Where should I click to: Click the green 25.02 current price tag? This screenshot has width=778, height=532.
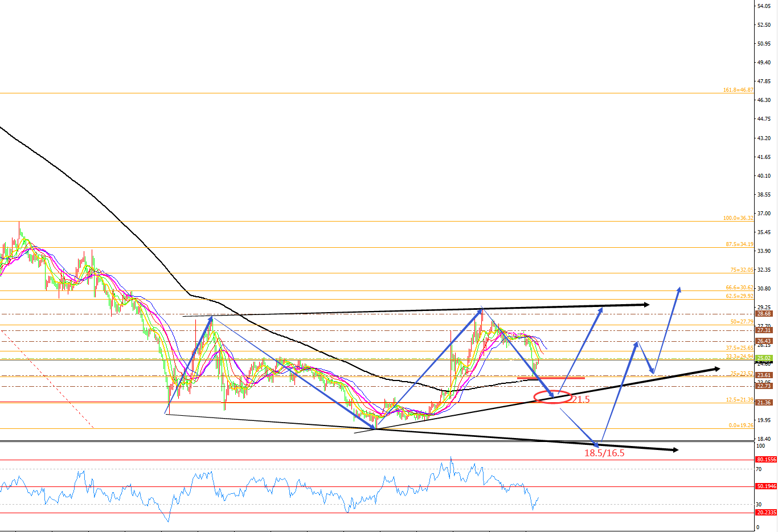tap(763, 358)
